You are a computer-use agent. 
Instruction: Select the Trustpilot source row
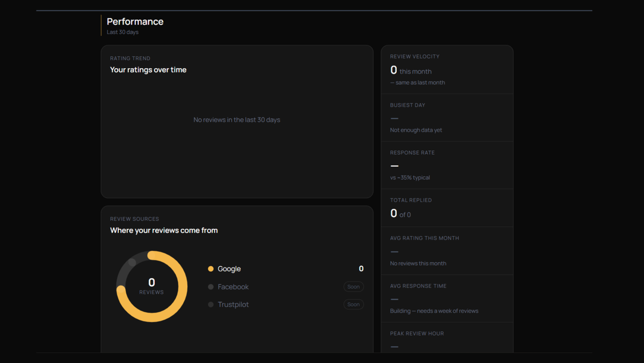pyautogui.click(x=286, y=304)
